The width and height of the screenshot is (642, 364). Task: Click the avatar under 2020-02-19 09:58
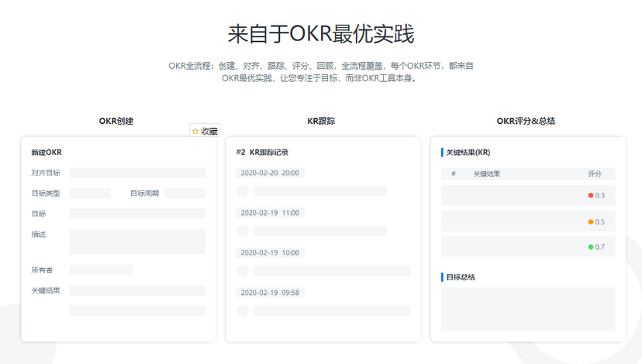[x=243, y=311]
